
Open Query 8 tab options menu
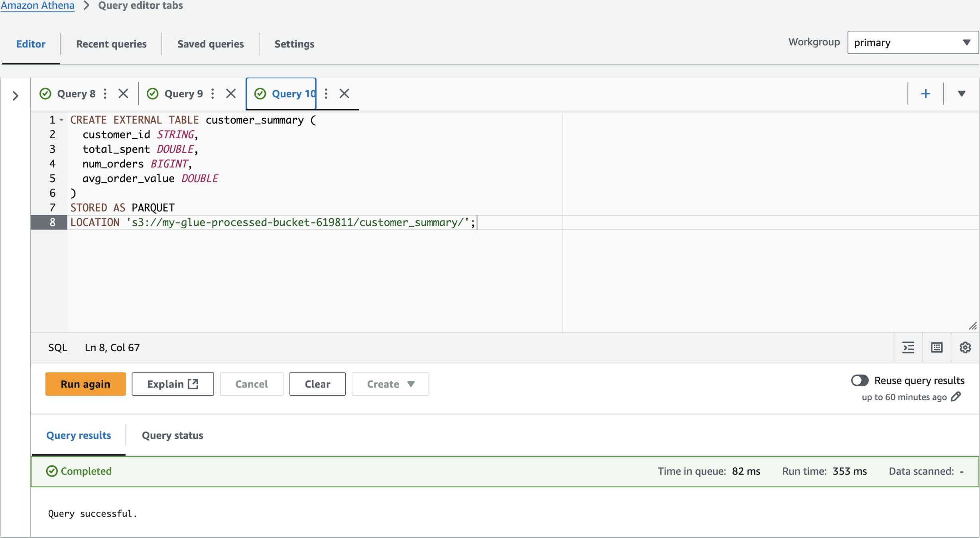click(x=105, y=94)
